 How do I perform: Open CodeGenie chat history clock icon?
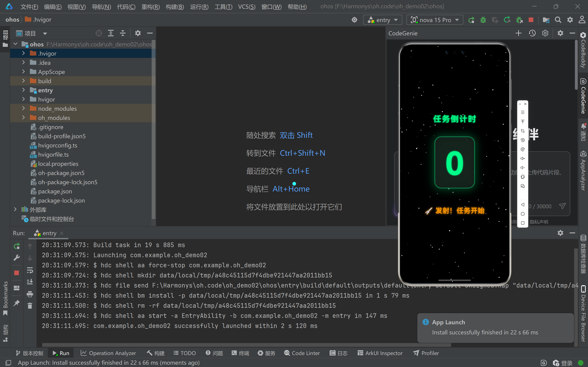532,33
